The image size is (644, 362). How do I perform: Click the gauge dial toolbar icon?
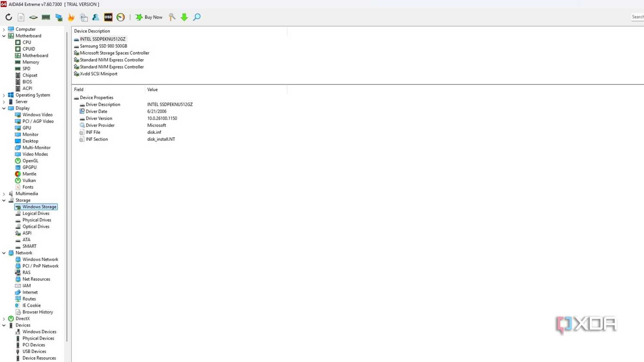coord(121,17)
